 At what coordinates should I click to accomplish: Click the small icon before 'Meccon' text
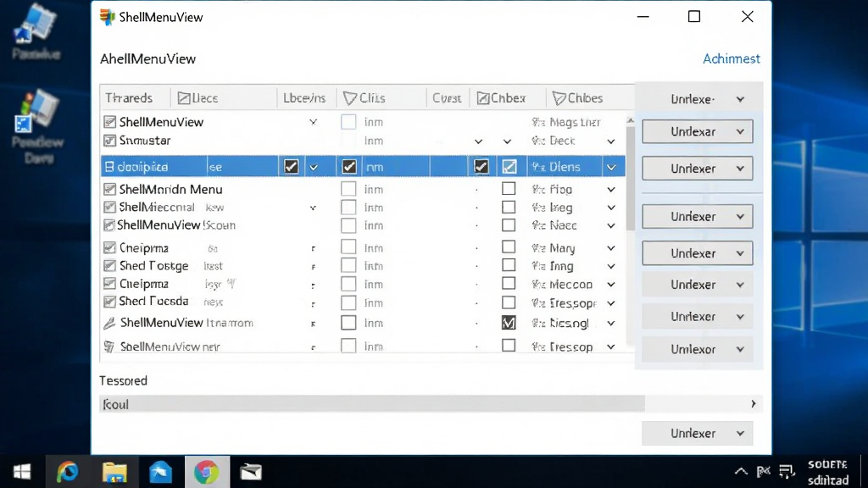[x=538, y=285]
